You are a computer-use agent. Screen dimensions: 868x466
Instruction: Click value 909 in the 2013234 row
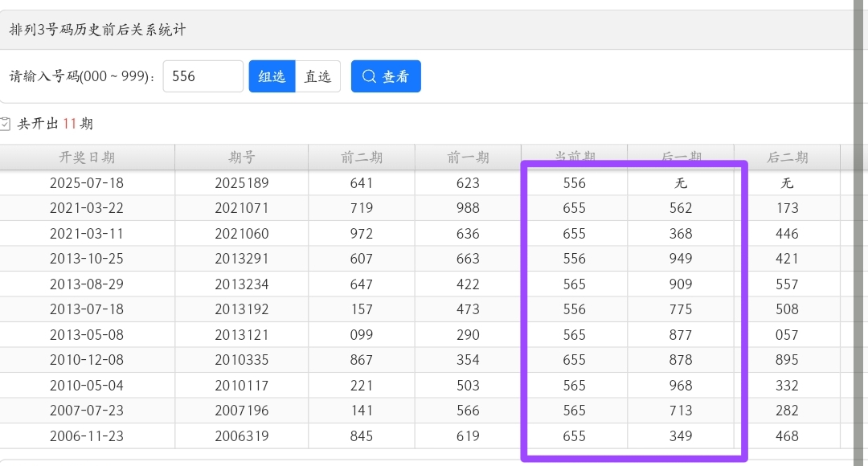681,284
